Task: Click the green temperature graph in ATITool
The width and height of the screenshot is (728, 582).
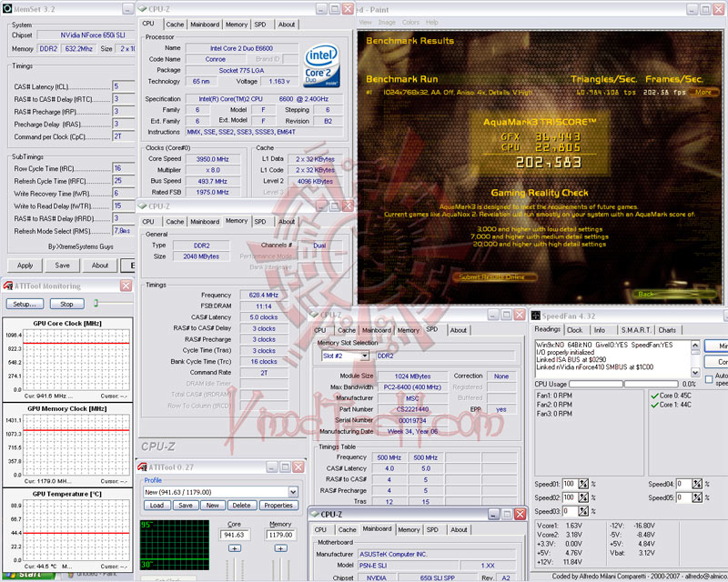Action: tap(175, 545)
